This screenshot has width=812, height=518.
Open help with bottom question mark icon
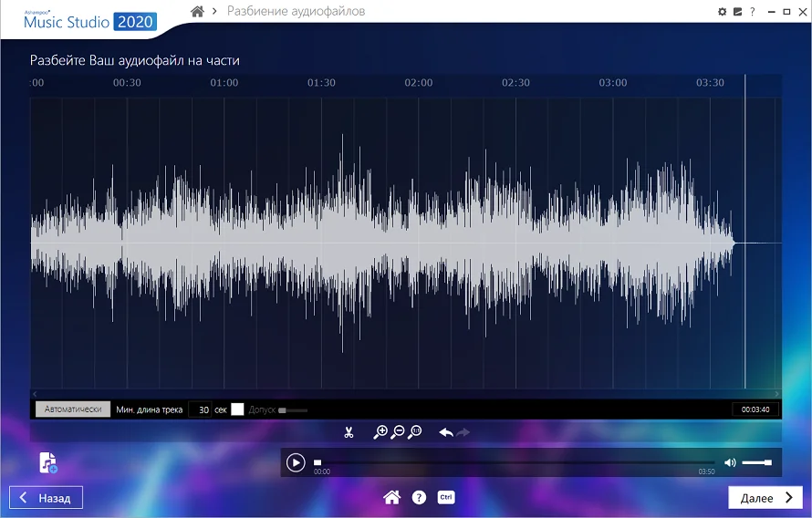point(419,497)
